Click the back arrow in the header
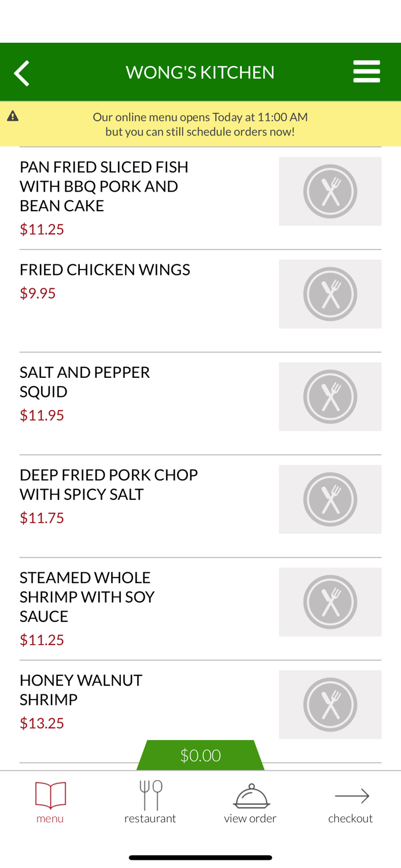Image resolution: width=401 pixels, height=868 pixels. (x=21, y=72)
